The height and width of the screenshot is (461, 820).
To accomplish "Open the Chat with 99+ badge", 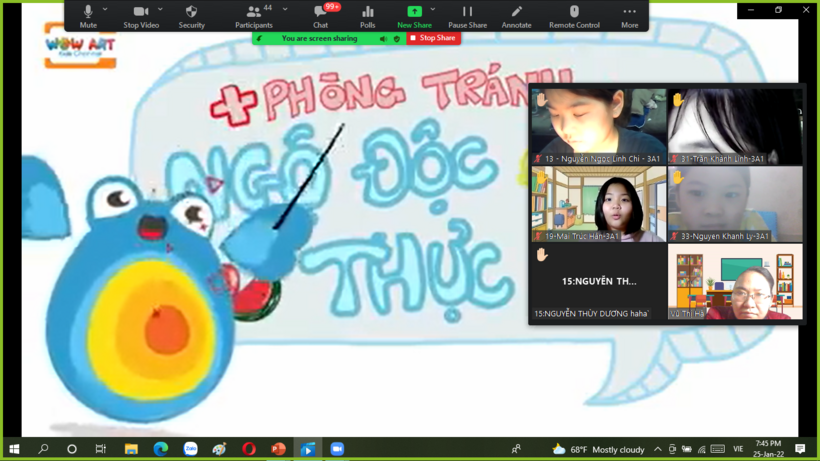I will [320, 15].
